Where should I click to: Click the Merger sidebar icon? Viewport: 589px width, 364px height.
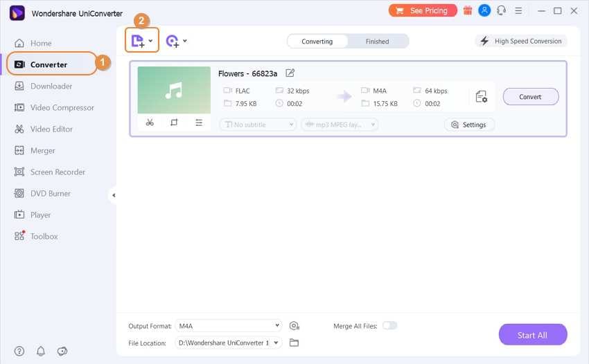tap(19, 150)
